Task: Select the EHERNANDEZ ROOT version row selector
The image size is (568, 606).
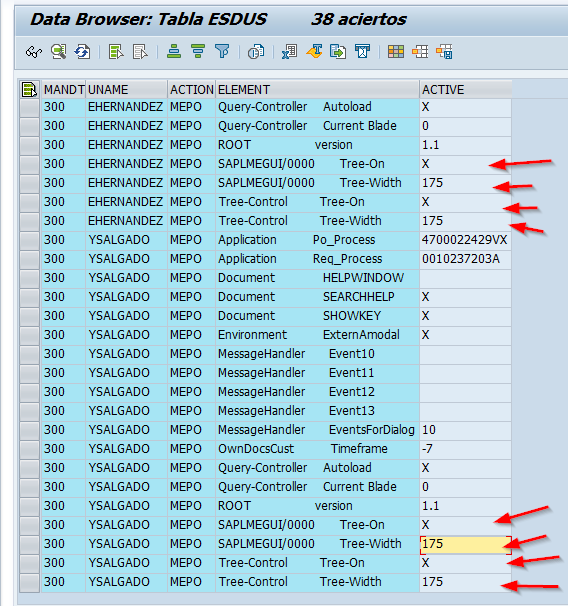Action: [29, 145]
